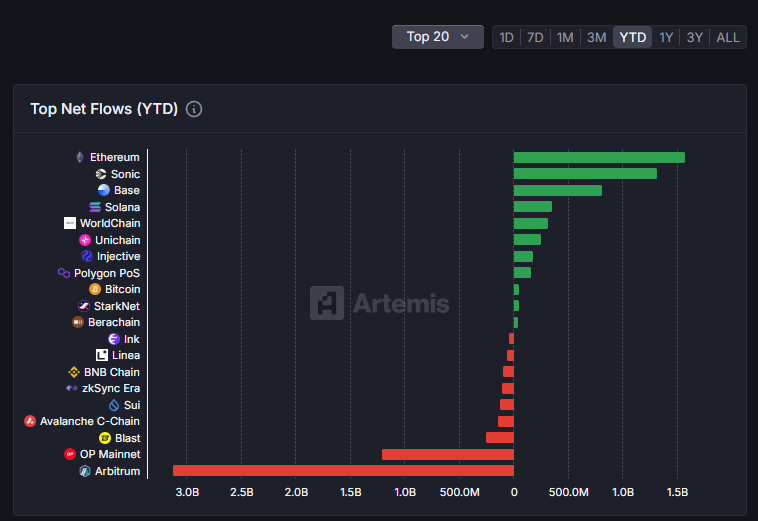758x521 pixels.
Task: Click the red Arbitrum outflow bar
Action: 343,470
